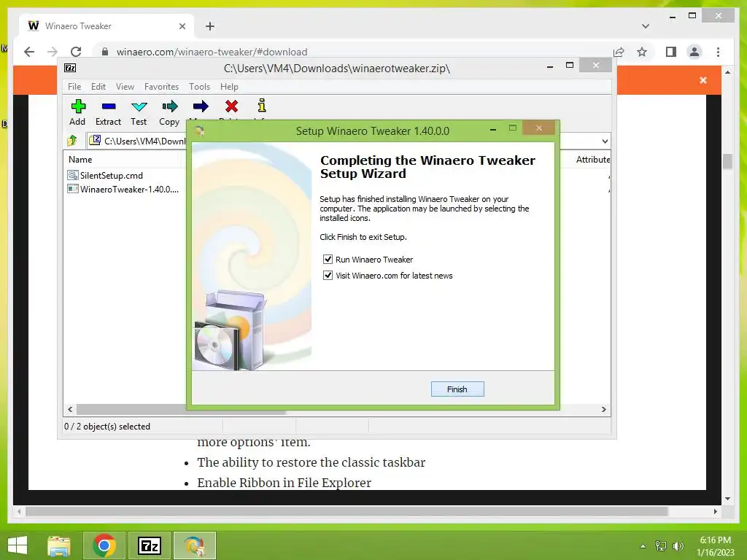747x560 pixels.
Task: Select the Winaero Tweaker browser tab
Action: (x=107, y=26)
